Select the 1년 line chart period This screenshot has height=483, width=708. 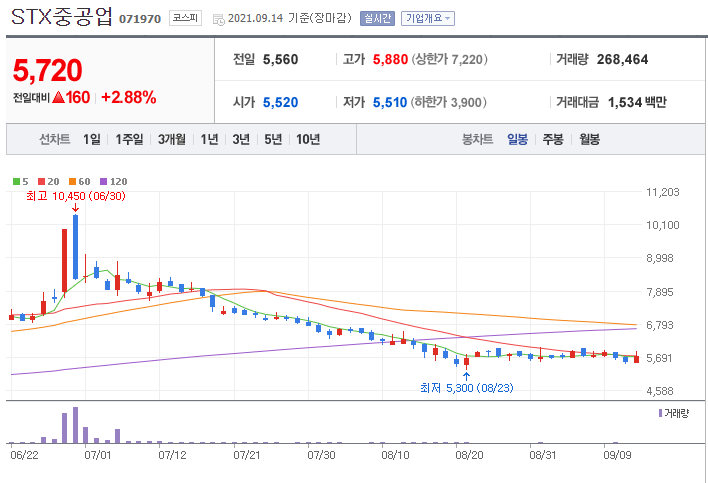pyautogui.click(x=209, y=139)
